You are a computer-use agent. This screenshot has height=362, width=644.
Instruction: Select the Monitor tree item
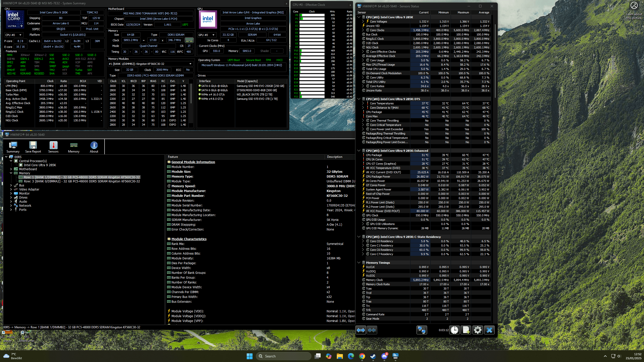24,193
